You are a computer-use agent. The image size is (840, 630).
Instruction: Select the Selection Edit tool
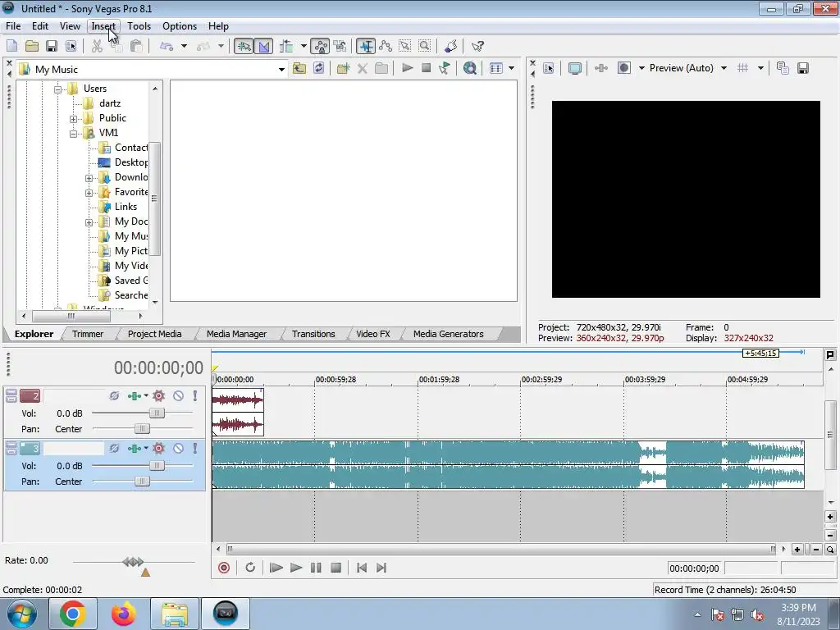tap(405, 47)
